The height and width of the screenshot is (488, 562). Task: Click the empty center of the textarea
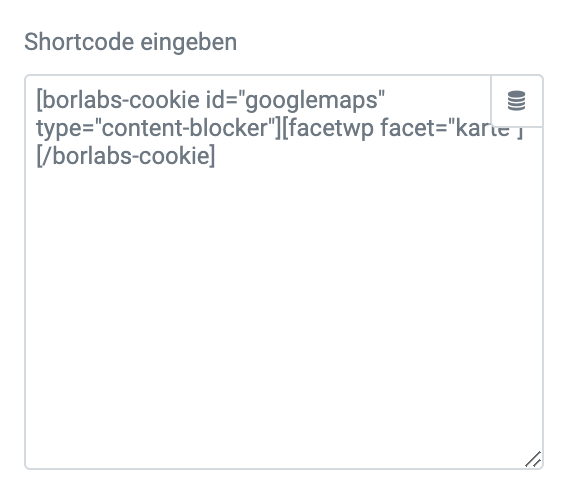pyautogui.click(x=284, y=287)
